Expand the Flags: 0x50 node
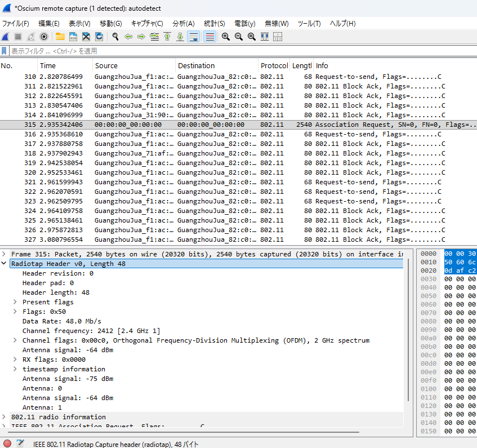 [15, 312]
